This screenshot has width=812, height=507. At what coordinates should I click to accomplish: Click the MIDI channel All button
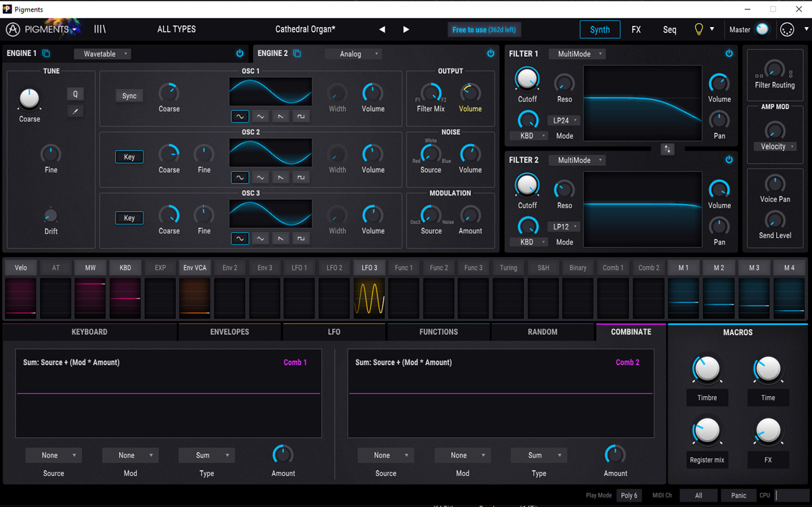pyautogui.click(x=698, y=495)
